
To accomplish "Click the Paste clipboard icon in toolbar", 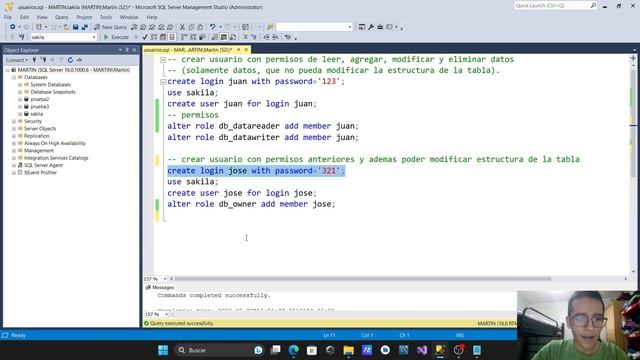I will click(200, 27).
